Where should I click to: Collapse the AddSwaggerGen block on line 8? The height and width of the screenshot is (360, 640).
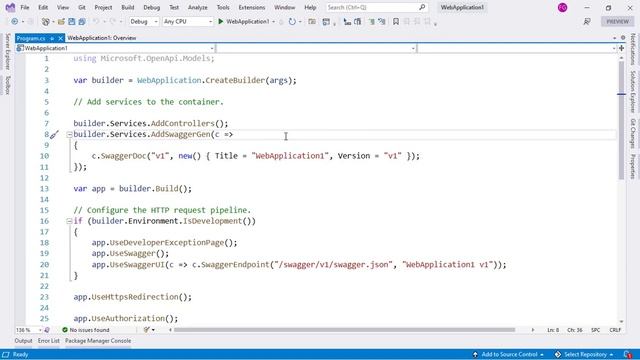pyautogui.click(x=69, y=134)
